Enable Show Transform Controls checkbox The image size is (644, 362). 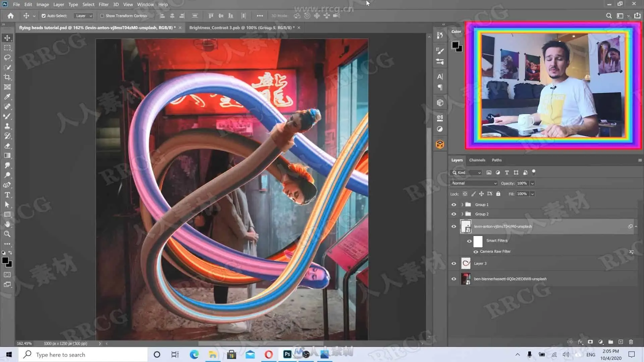pyautogui.click(x=102, y=16)
